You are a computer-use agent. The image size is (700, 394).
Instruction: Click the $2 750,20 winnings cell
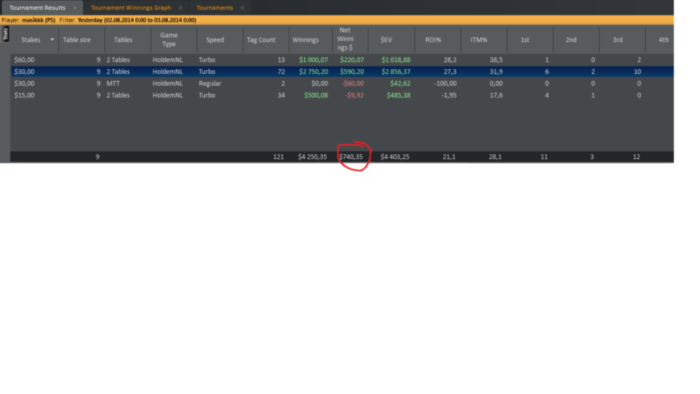pyautogui.click(x=313, y=71)
